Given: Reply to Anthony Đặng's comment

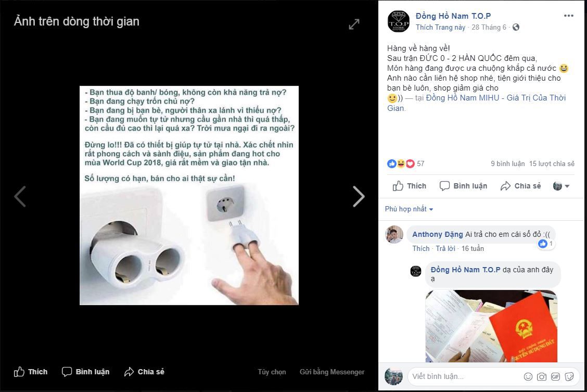Looking at the screenshot, I should click(445, 249).
